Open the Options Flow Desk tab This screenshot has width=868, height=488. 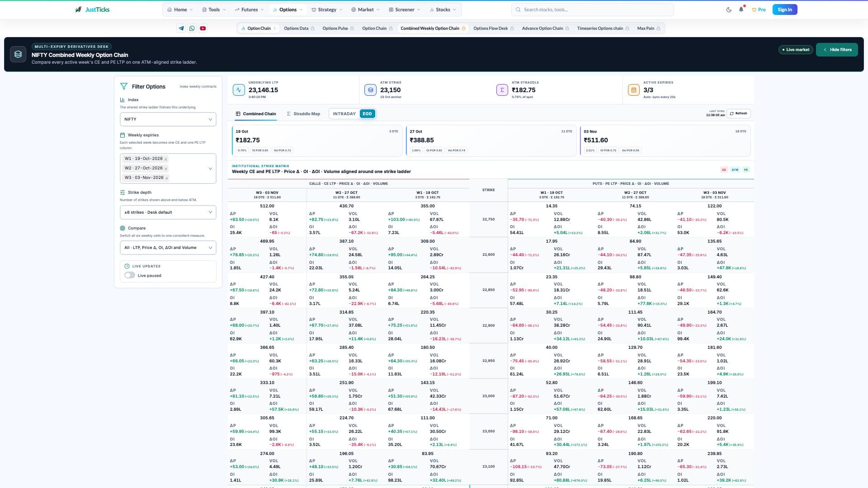493,28
